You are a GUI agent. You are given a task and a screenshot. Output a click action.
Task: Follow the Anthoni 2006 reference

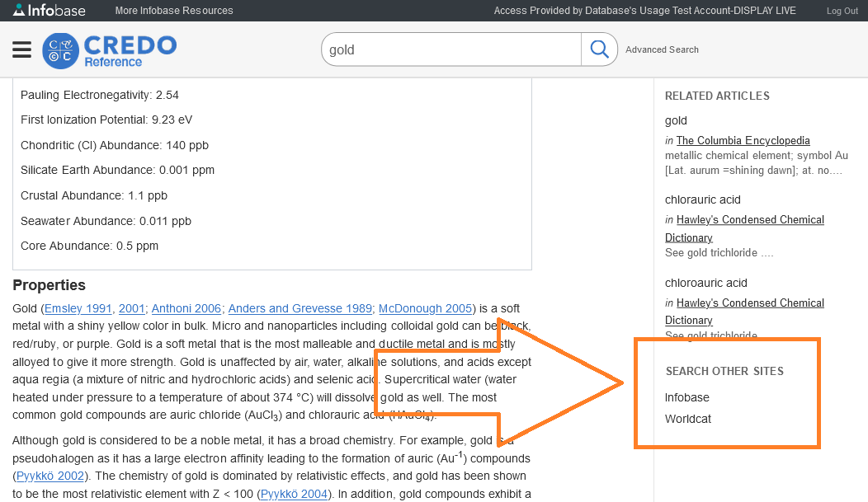pyautogui.click(x=186, y=308)
